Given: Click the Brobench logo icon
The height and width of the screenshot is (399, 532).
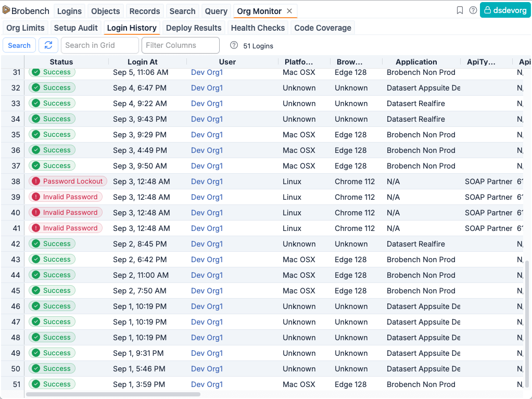Looking at the screenshot, I should (6, 10).
